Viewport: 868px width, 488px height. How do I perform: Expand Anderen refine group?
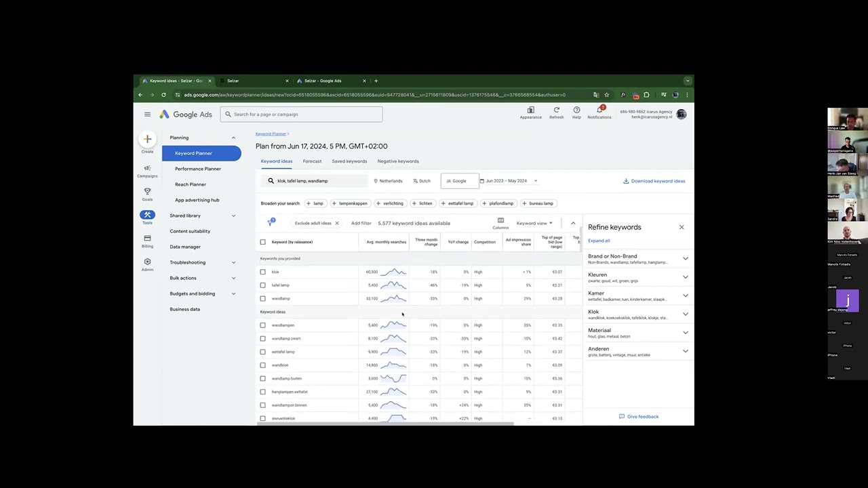(685, 351)
